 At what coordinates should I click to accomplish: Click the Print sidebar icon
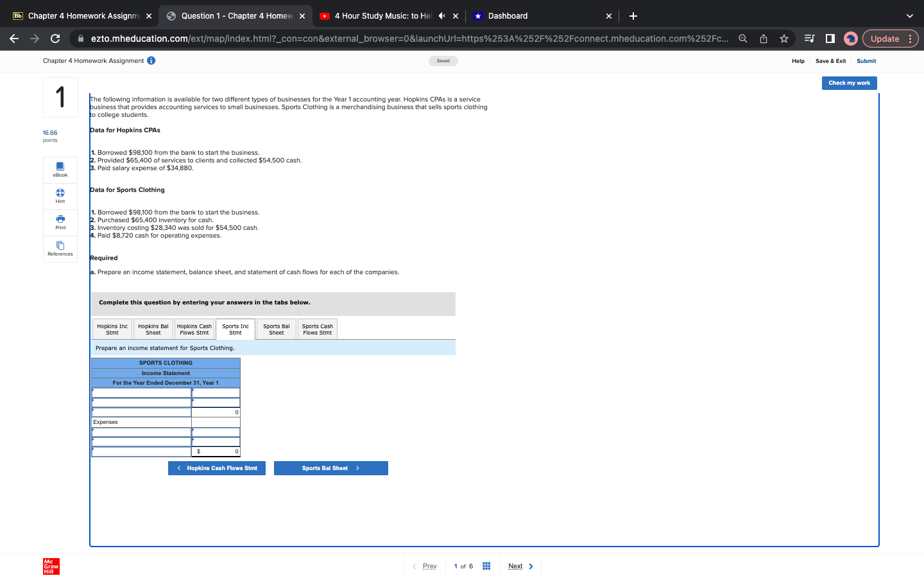(x=60, y=222)
